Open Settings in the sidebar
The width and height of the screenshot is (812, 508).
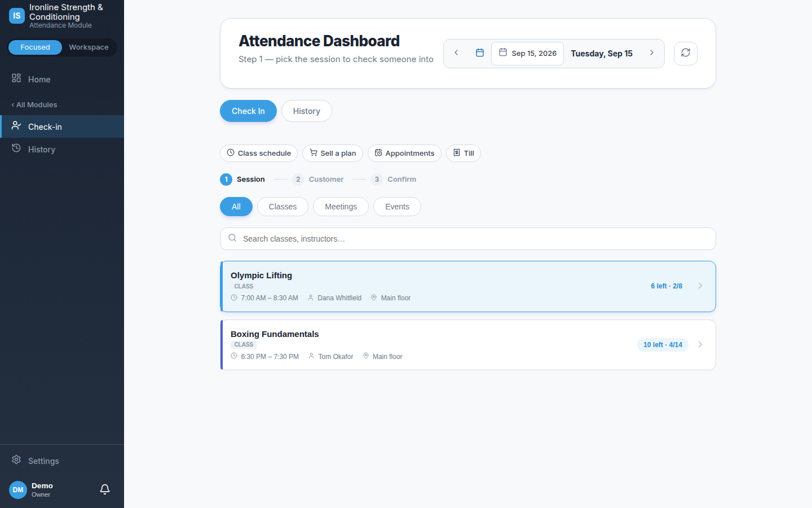[62, 461]
